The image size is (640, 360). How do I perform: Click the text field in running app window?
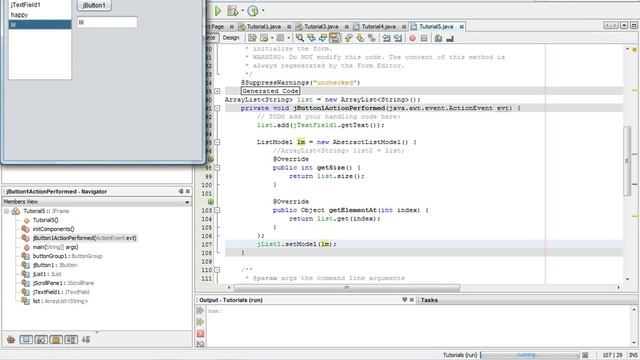[x=107, y=22]
